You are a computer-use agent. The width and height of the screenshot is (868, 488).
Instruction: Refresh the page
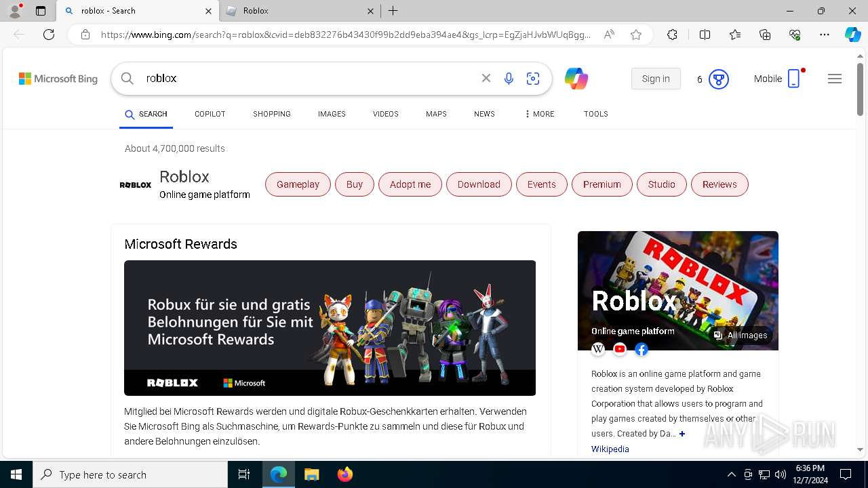coord(49,35)
